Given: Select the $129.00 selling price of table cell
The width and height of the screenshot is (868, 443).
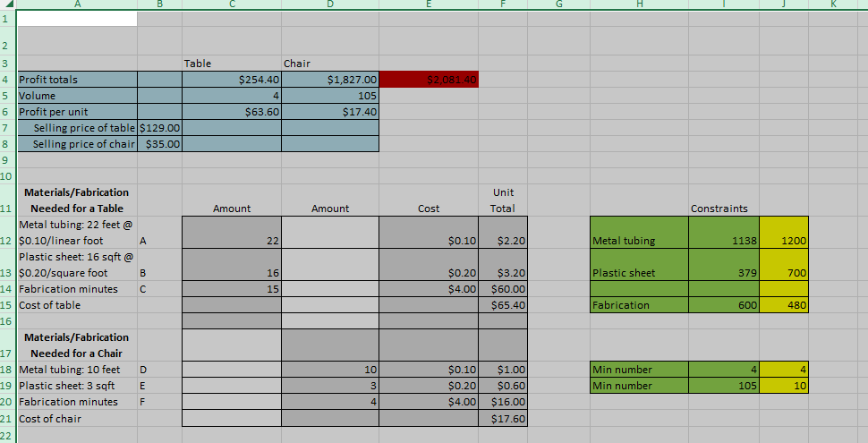Looking at the screenshot, I should pyautogui.click(x=159, y=128).
